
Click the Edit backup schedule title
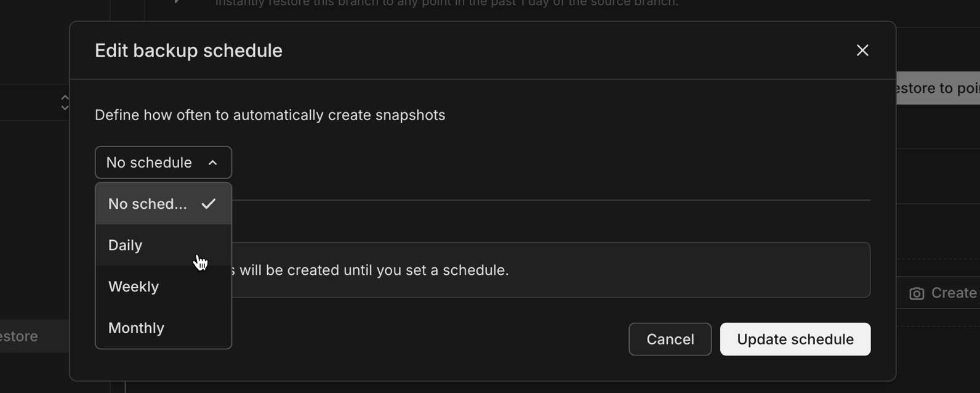(x=188, y=51)
